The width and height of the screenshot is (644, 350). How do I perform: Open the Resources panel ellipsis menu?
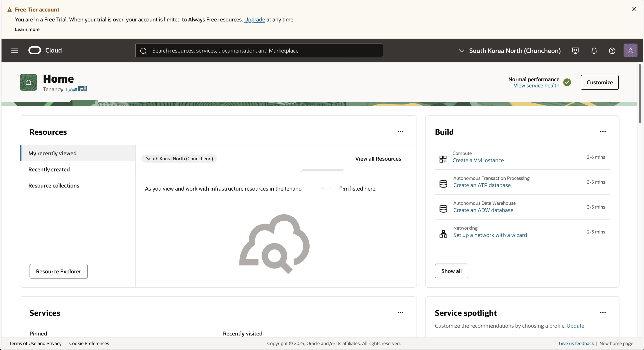(x=400, y=132)
